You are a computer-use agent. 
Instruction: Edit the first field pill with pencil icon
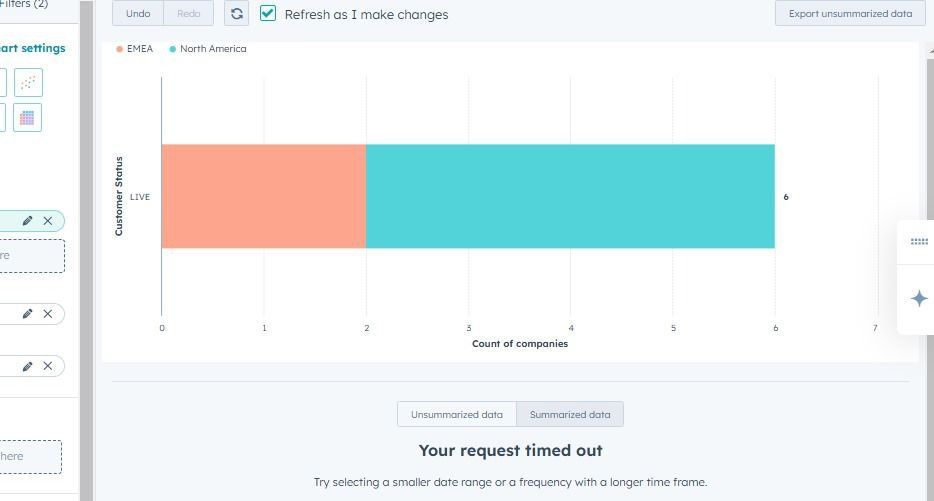click(x=28, y=221)
